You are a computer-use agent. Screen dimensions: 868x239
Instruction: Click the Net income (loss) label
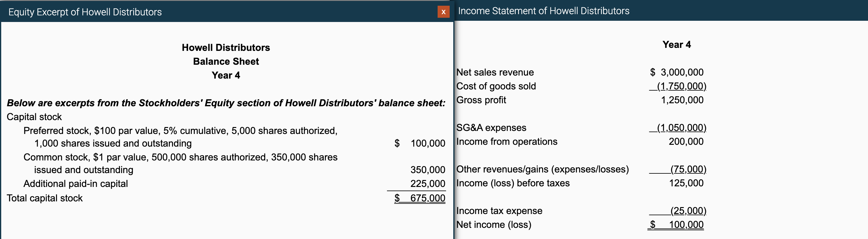pos(494,225)
